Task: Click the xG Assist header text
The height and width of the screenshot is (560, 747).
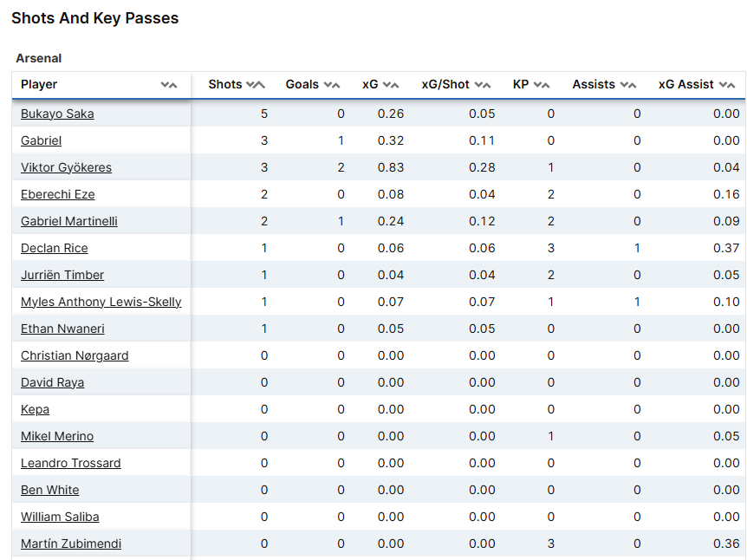Action: point(686,85)
